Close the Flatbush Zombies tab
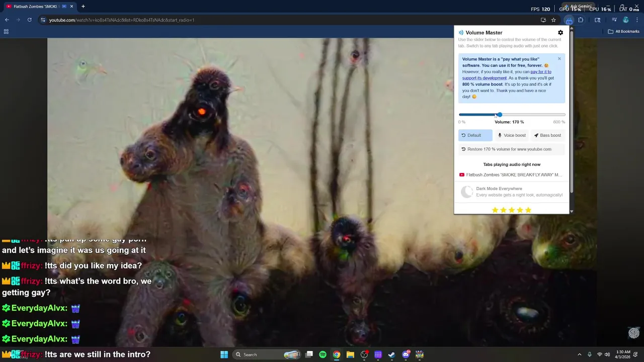This screenshot has width=644, height=362. click(71, 7)
